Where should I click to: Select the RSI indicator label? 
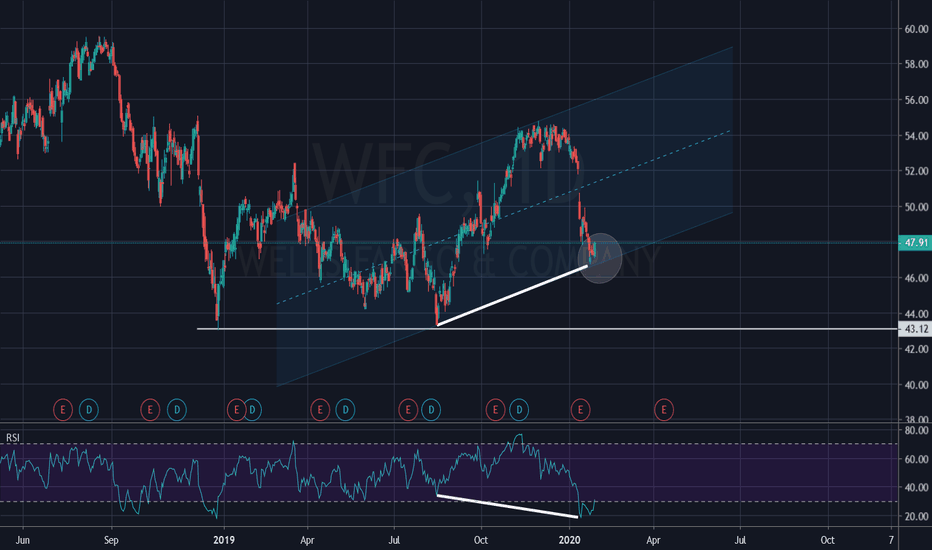pyautogui.click(x=12, y=438)
